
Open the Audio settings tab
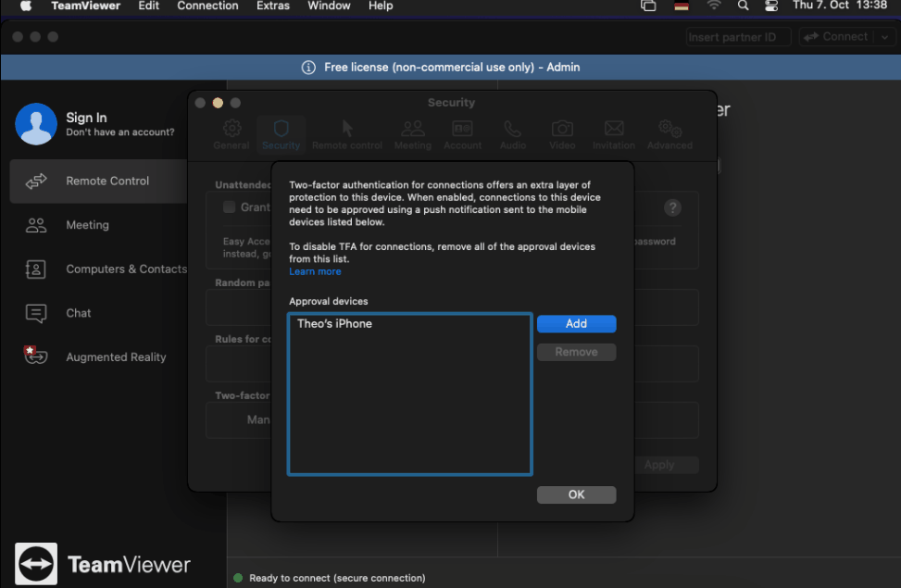coord(513,134)
